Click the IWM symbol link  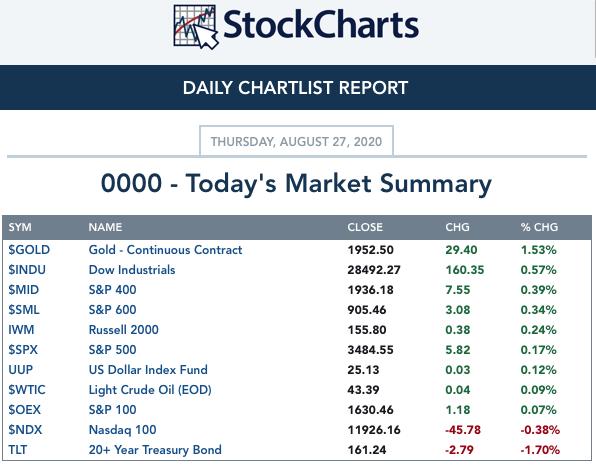21,330
